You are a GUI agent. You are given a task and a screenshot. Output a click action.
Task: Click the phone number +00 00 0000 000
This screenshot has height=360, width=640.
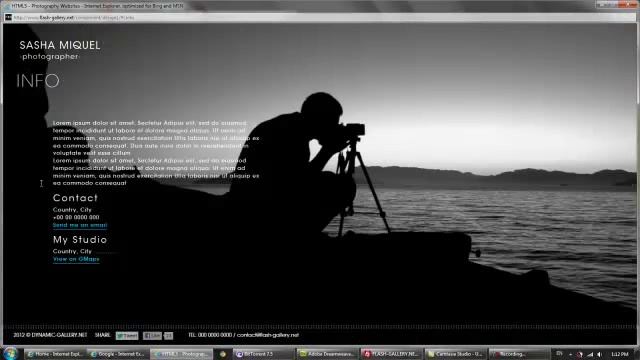coord(76,217)
